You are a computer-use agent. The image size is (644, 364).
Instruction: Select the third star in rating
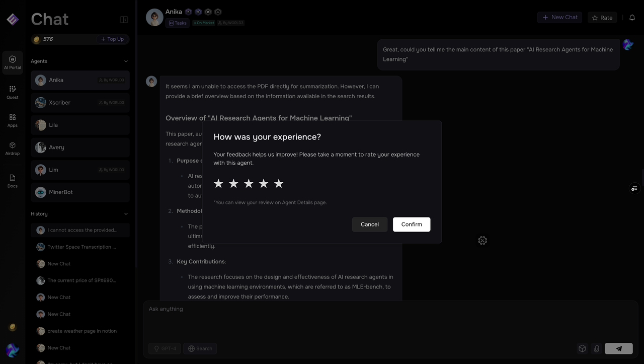(x=249, y=184)
